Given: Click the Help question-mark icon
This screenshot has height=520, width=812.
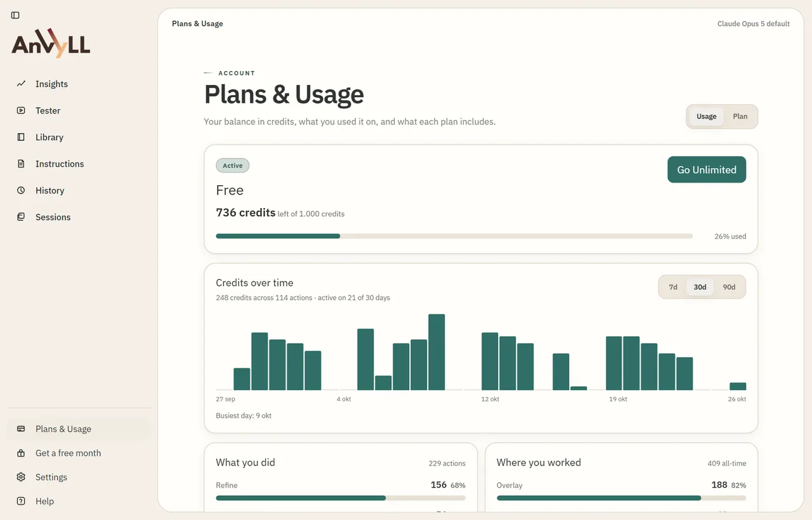Looking at the screenshot, I should pyautogui.click(x=21, y=501).
